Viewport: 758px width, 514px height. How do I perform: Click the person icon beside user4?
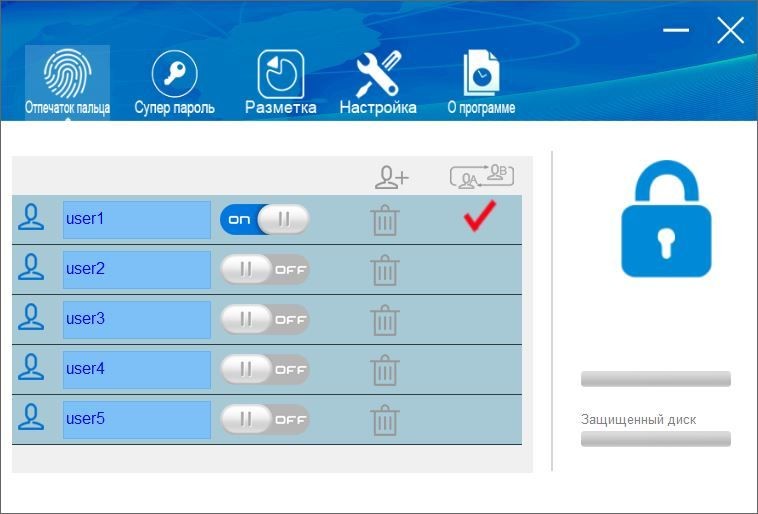31,367
